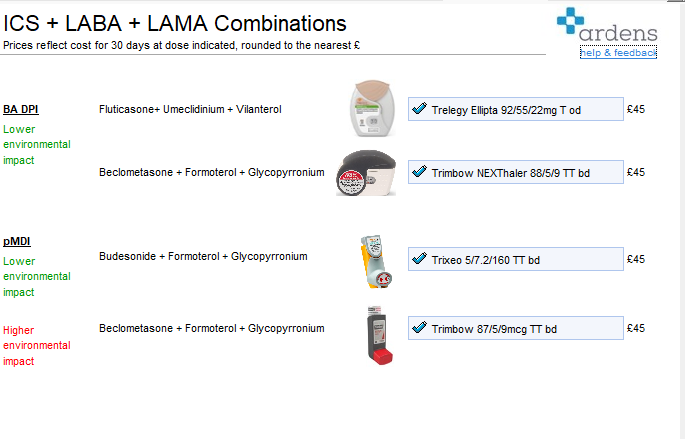Click the pMDI heading
Image resolution: width=685 pixels, height=439 pixels.
(17, 241)
